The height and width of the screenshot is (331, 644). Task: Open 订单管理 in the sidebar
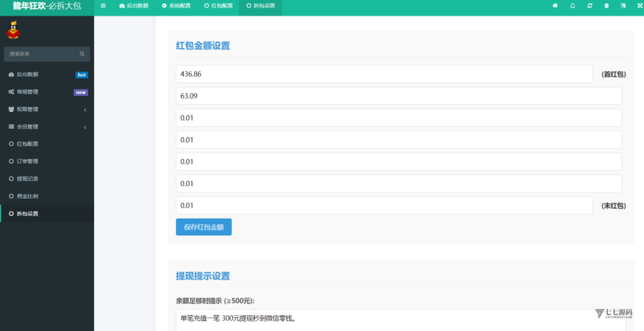tap(47, 161)
